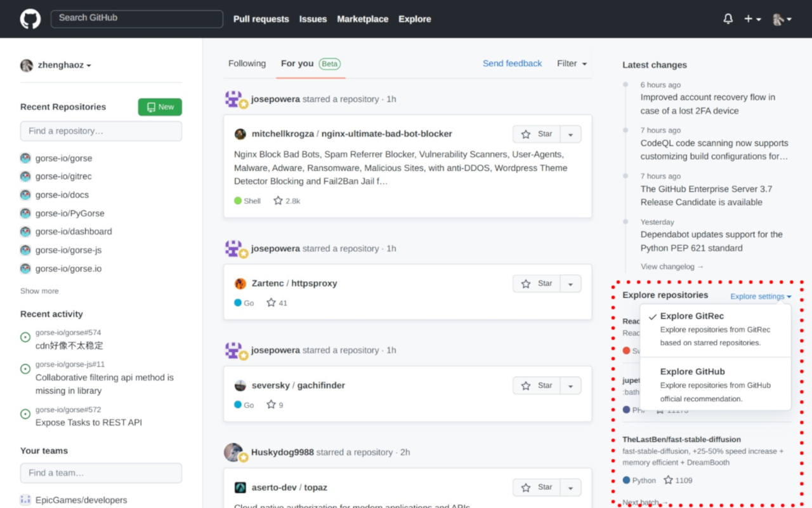Click the gorse-io/gorse repository avatar icon

pyautogui.click(x=25, y=158)
